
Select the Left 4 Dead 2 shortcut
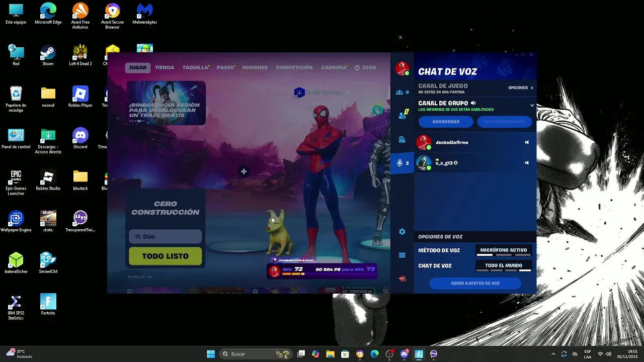pos(80,55)
